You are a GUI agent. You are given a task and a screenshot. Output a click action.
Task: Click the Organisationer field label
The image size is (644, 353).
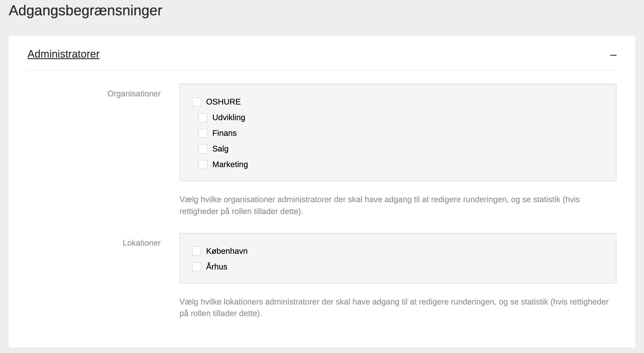[x=134, y=94]
